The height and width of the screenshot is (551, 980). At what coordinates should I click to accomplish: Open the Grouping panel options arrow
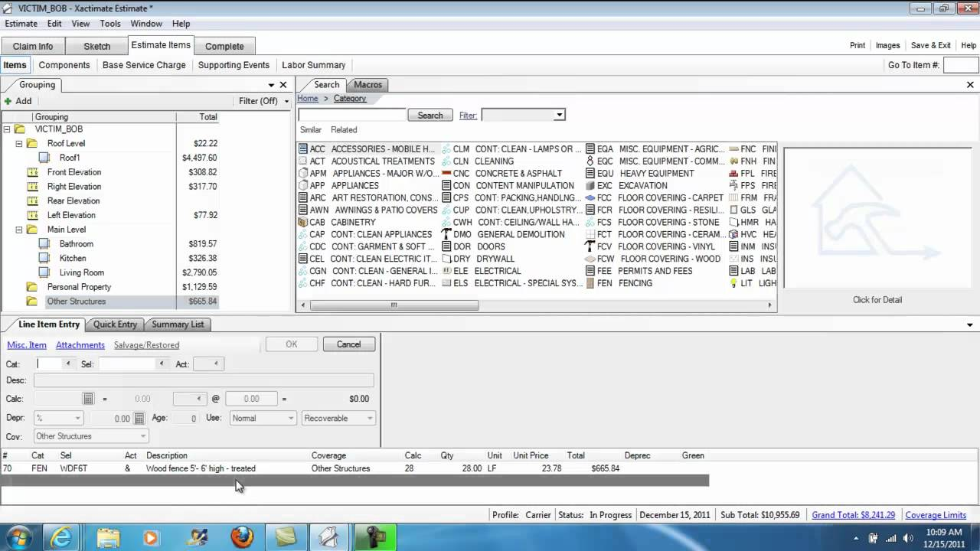point(271,85)
